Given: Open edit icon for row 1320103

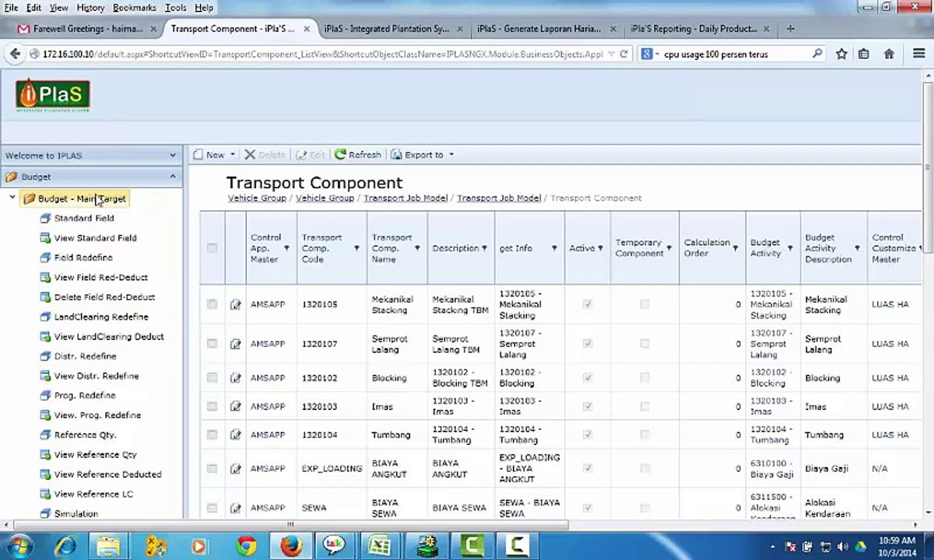Looking at the screenshot, I should [x=236, y=406].
